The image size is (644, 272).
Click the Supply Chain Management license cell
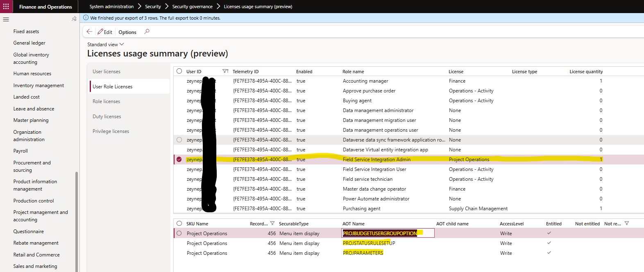(x=478, y=209)
